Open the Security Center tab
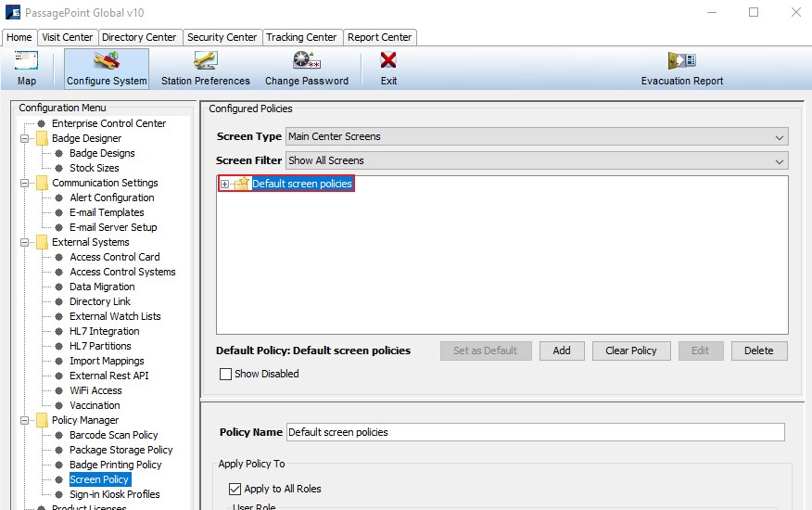 click(222, 37)
